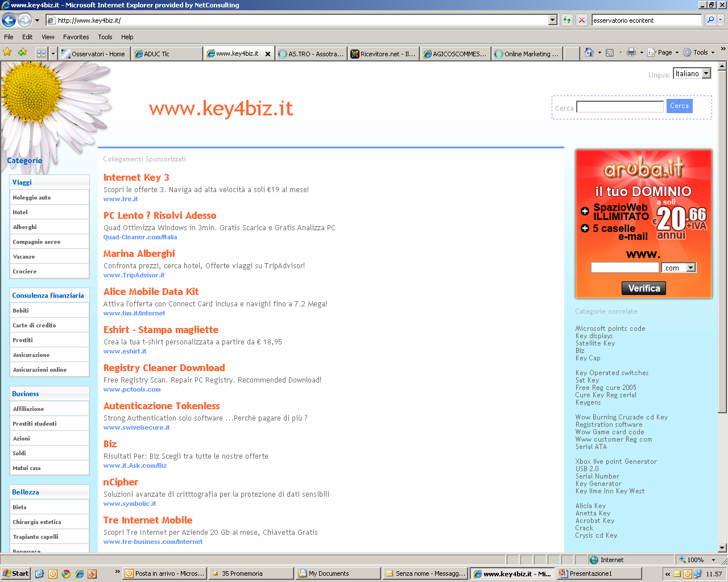Open the File menu
728x582 pixels.
(x=9, y=37)
